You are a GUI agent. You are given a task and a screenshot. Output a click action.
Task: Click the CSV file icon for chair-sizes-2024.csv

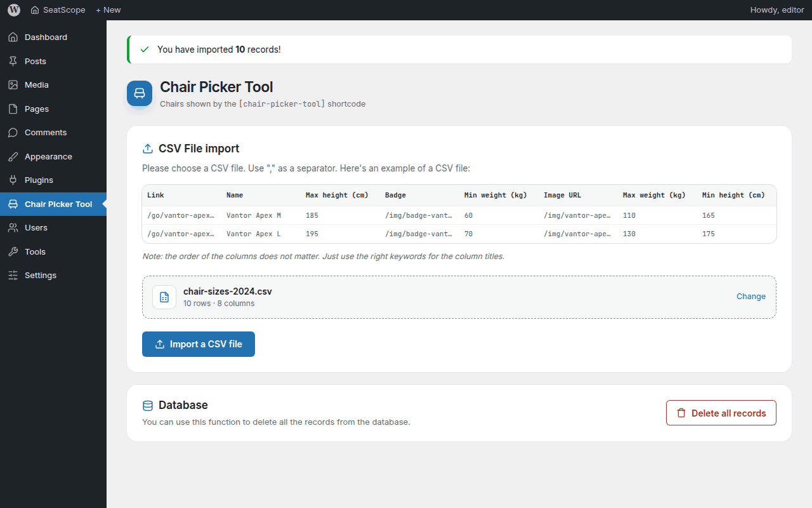(x=164, y=297)
